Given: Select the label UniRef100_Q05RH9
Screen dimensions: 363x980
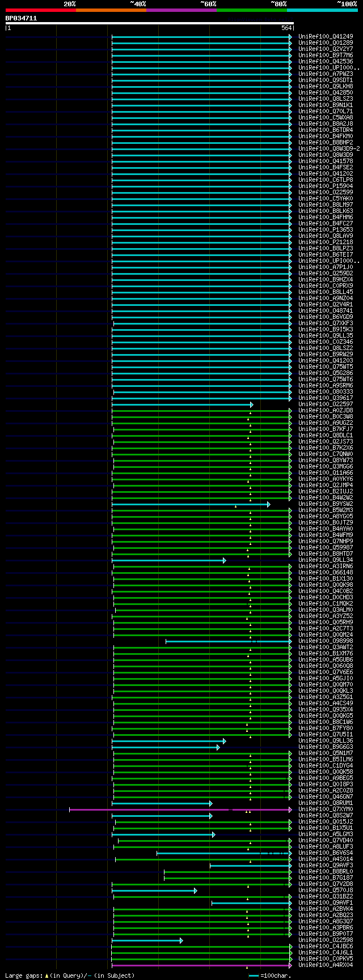Looking at the screenshot, I should click(x=326, y=622).
